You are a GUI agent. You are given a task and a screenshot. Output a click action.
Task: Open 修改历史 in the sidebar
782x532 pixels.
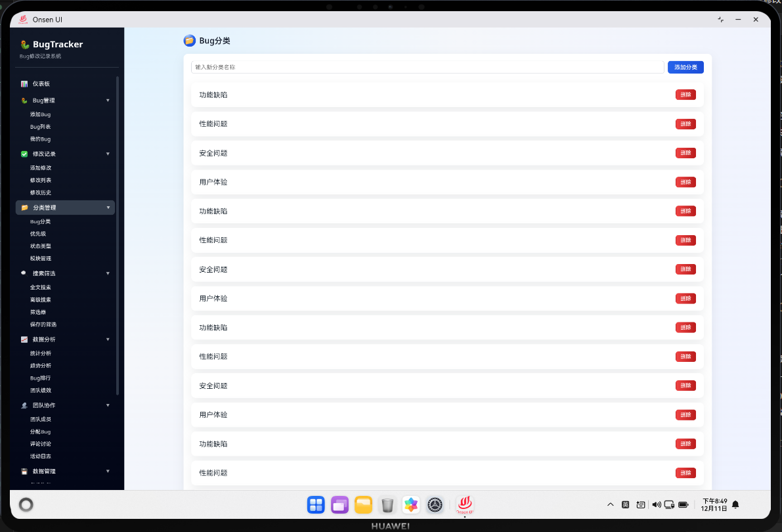click(41, 192)
